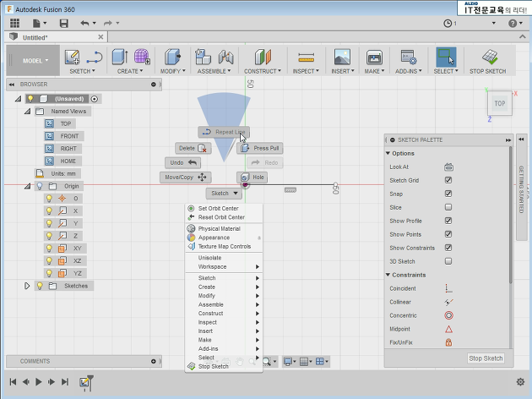
Task: Click the Stop Sketch icon in toolbar
Action: point(490,57)
